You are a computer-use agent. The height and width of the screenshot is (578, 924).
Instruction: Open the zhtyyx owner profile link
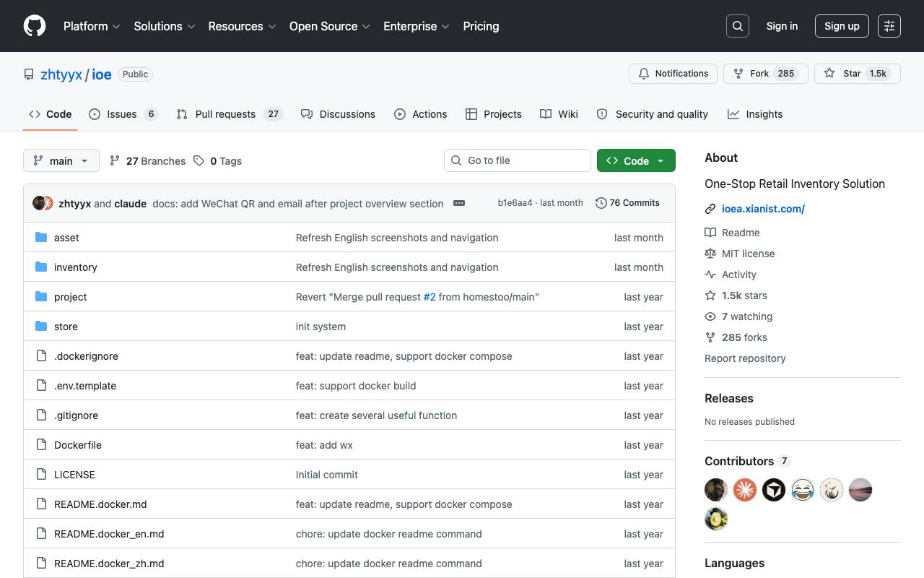(x=61, y=74)
